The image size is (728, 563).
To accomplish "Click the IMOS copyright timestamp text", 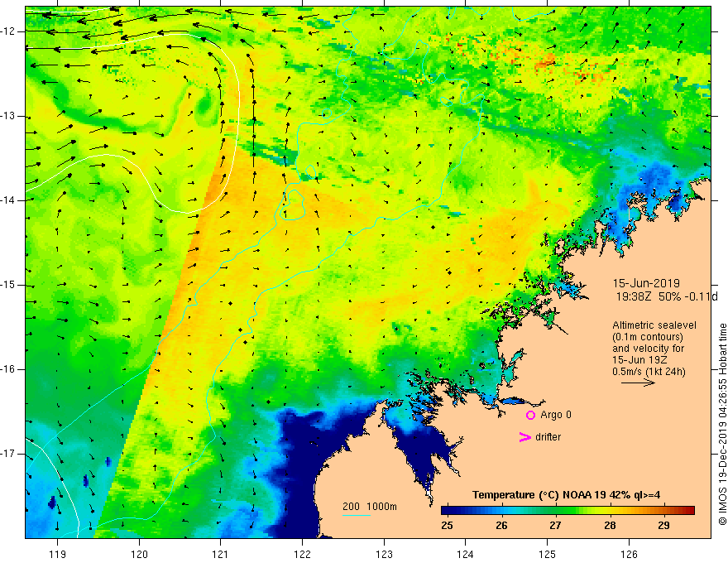I will 722,424.
